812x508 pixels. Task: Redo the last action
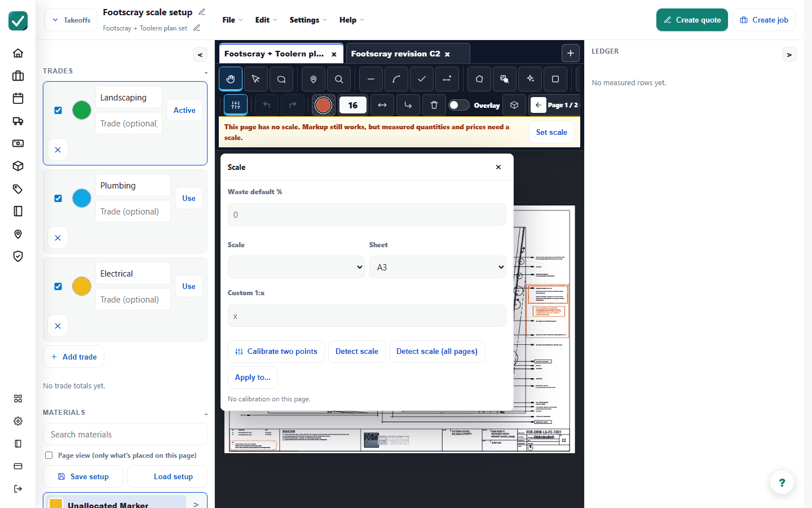coord(293,105)
